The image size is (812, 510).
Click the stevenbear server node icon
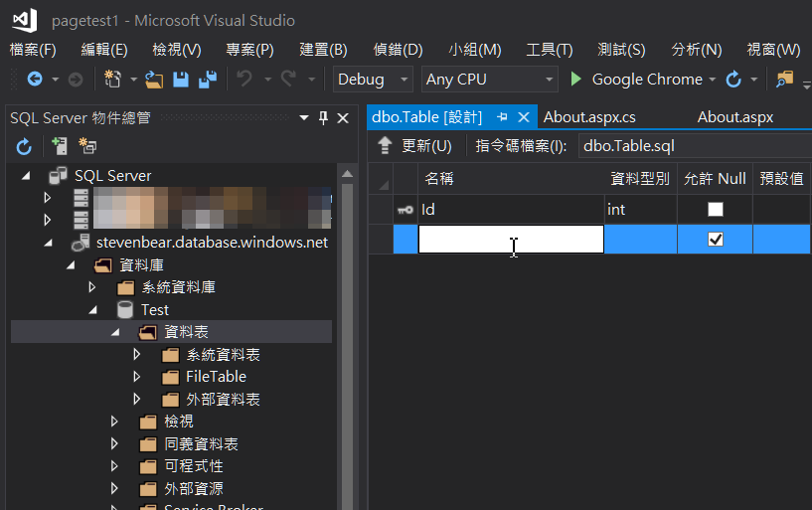[x=81, y=243]
